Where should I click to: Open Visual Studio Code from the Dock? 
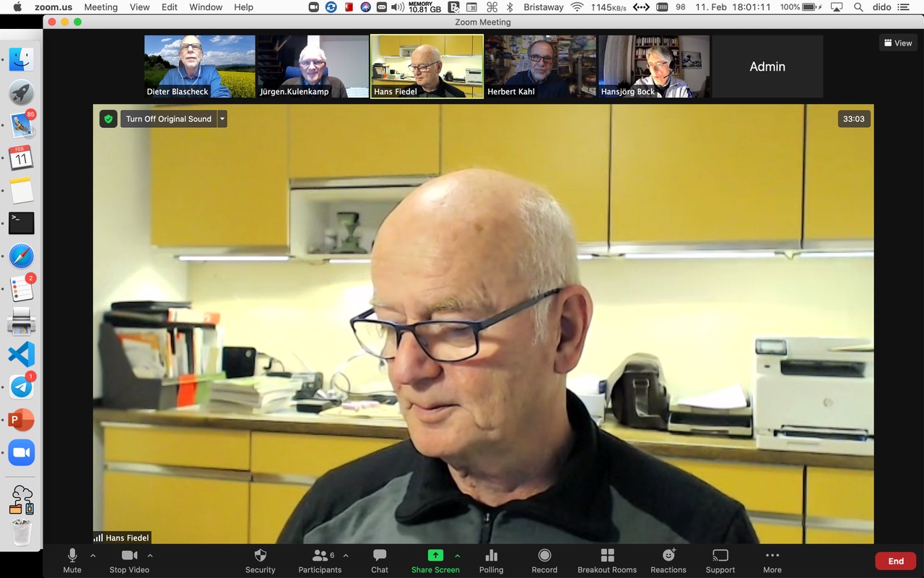pyautogui.click(x=21, y=354)
